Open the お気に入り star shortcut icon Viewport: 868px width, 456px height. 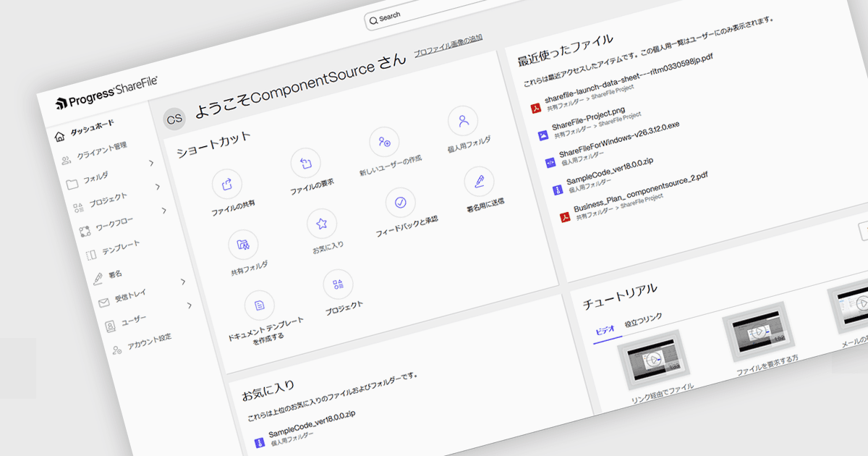pos(322,224)
